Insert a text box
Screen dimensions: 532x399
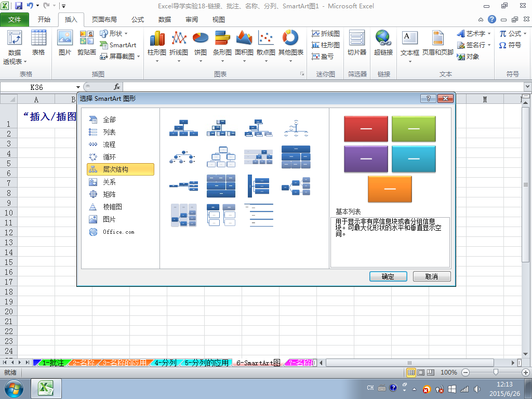(410, 46)
